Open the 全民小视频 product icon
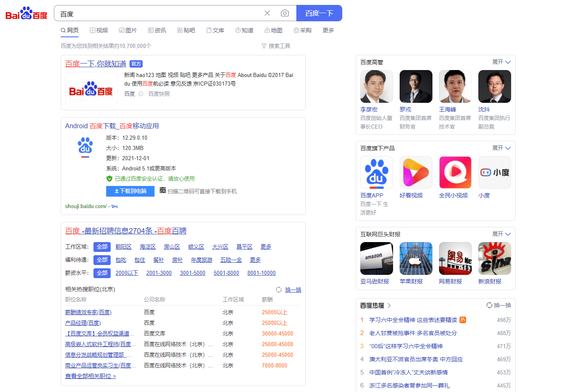Viewport: 564px width, 392px height. tap(455, 172)
